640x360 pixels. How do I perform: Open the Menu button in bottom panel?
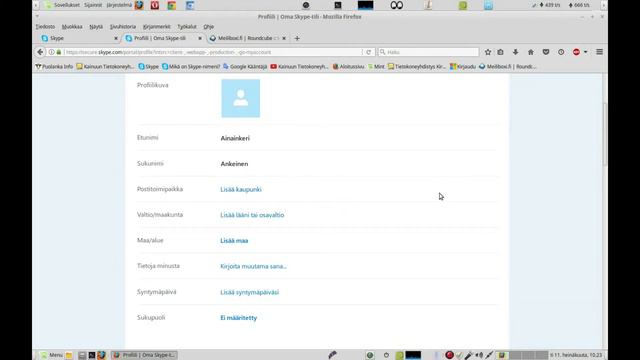51,355
